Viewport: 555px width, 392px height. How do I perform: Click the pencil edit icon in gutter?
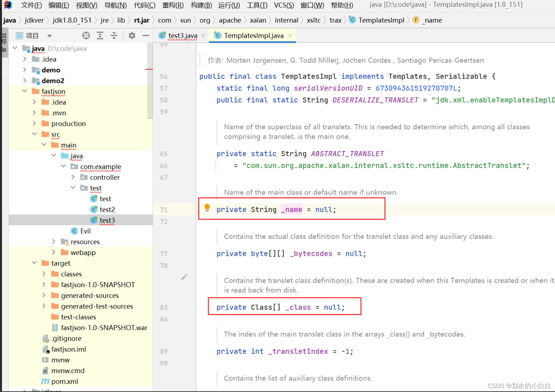click(184, 277)
